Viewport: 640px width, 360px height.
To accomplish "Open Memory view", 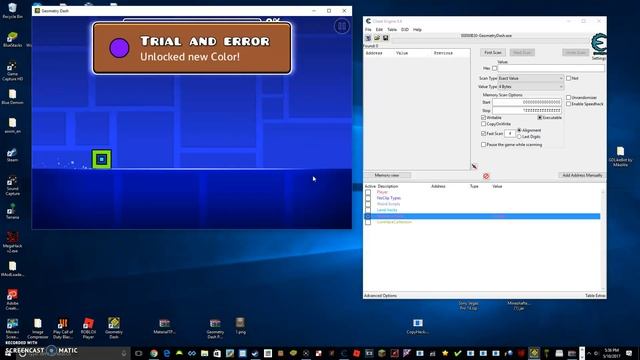I will coord(387,175).
